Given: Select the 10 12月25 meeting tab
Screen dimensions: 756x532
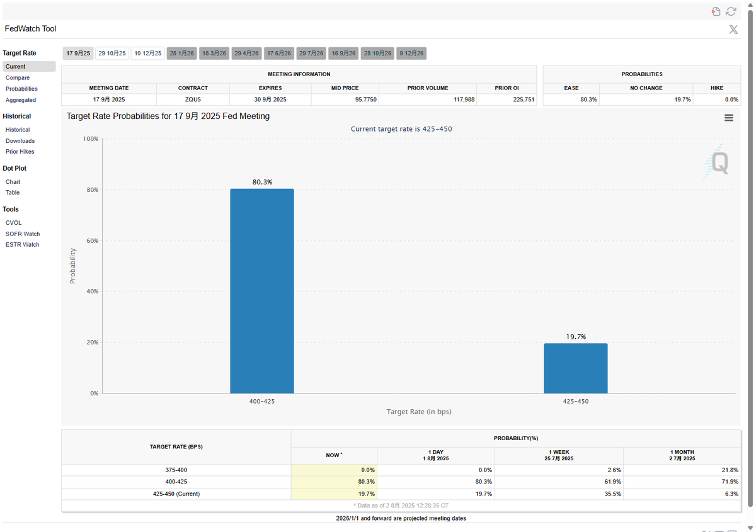Looking at the screenshot, I should 148,54.
